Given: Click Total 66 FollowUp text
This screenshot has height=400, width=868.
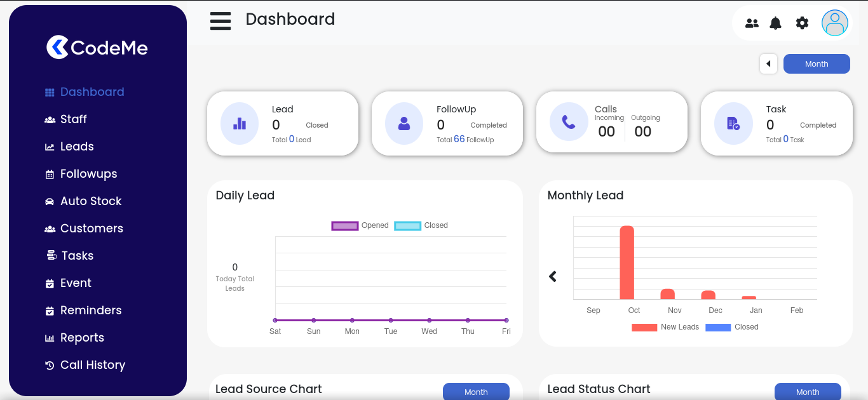Looking at the screenshot, I should (465, 140).
